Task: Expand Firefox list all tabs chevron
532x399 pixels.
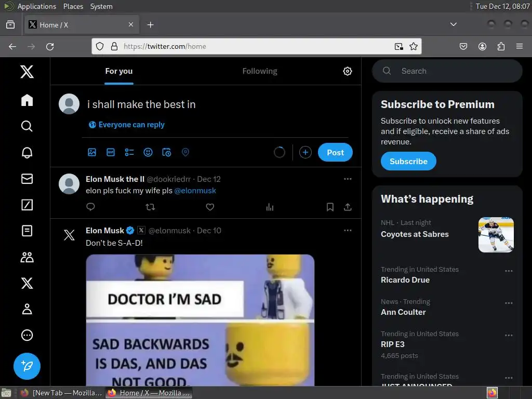Action: pyautogui.click(x=453, y=24)
